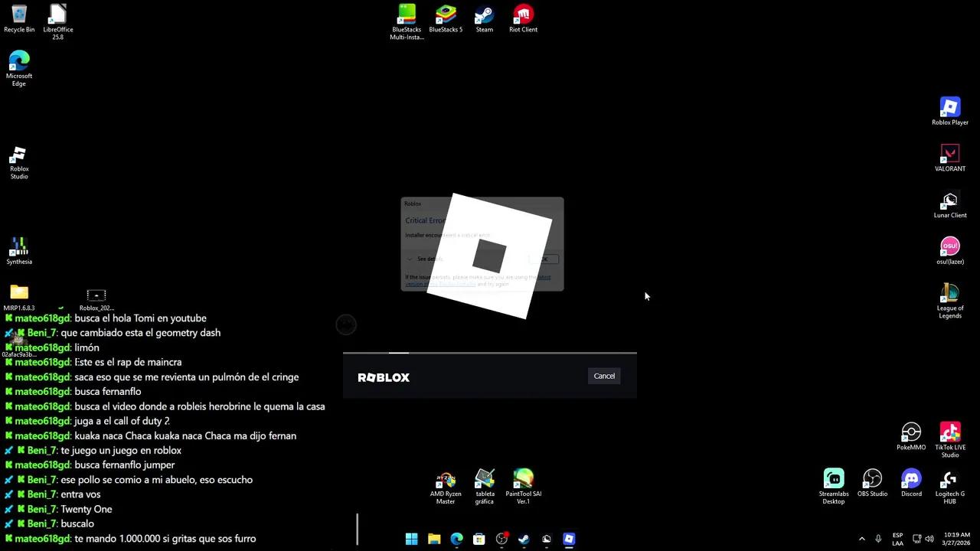980x551 pixels.
Task: Select the osu!(lazer) desktop icon
Action: coord(950,251)
